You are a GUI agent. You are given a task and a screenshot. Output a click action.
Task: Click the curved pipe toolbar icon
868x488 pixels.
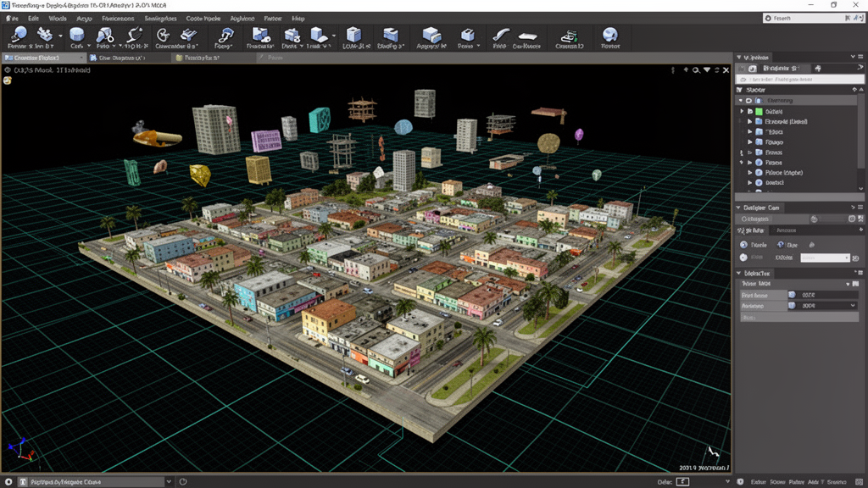500,35
